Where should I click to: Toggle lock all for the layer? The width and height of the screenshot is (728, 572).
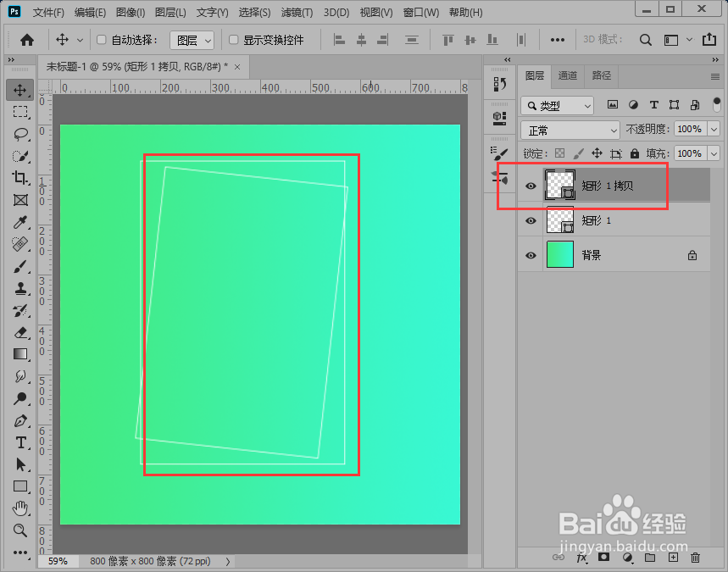pyautogui.click(x=634, y=153)
